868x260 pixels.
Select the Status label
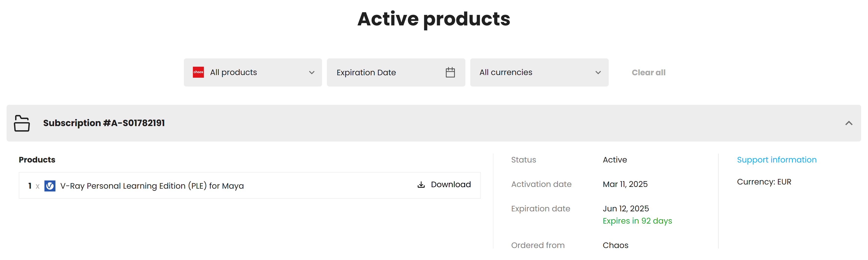523,160
